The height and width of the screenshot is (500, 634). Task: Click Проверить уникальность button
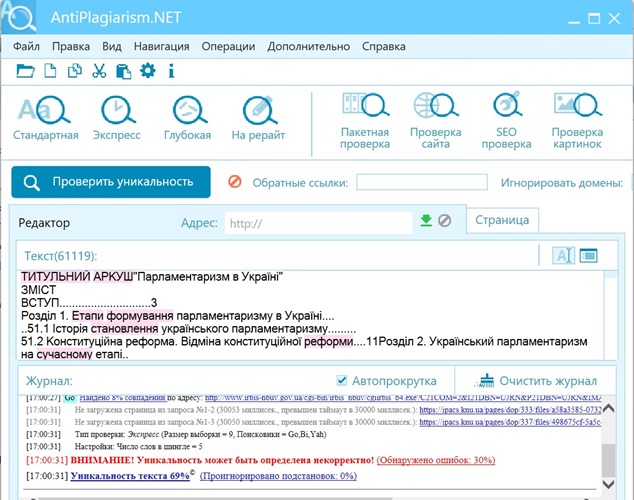[111, 182]
